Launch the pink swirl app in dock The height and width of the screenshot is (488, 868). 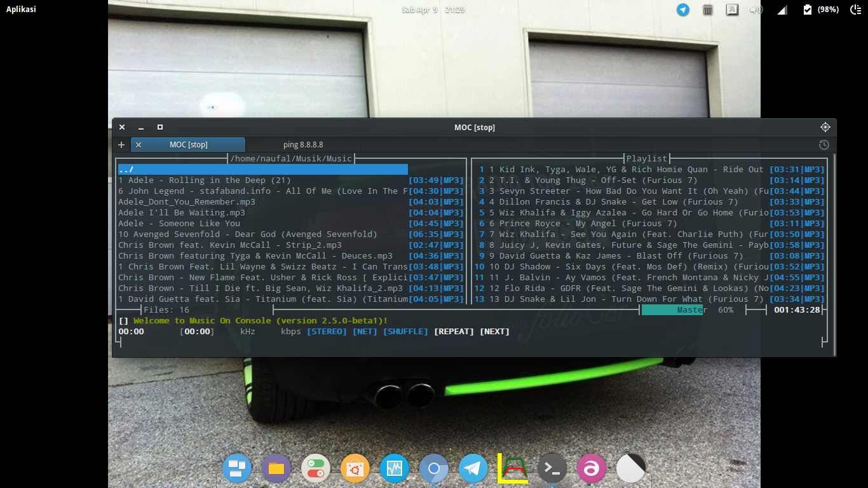(592, 469)
